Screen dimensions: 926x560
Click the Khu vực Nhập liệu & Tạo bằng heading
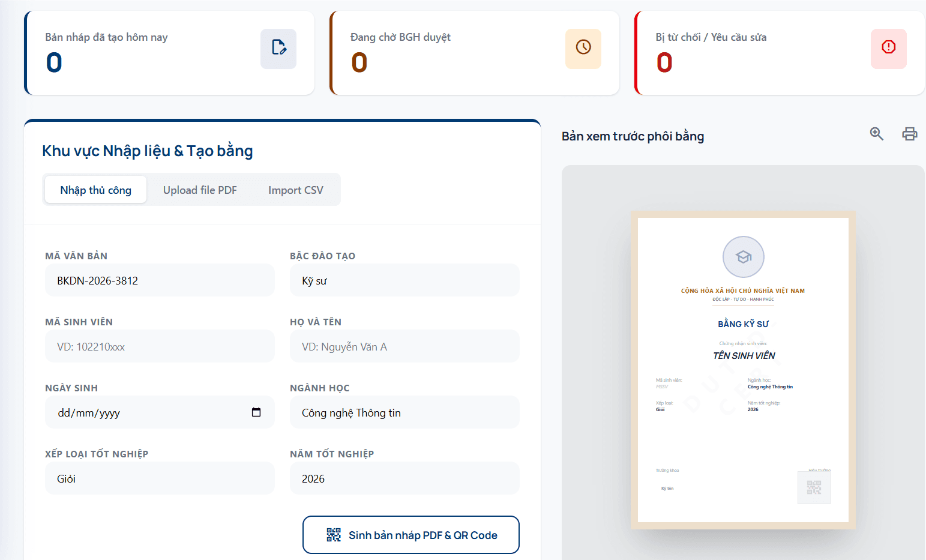coord(148,151)
